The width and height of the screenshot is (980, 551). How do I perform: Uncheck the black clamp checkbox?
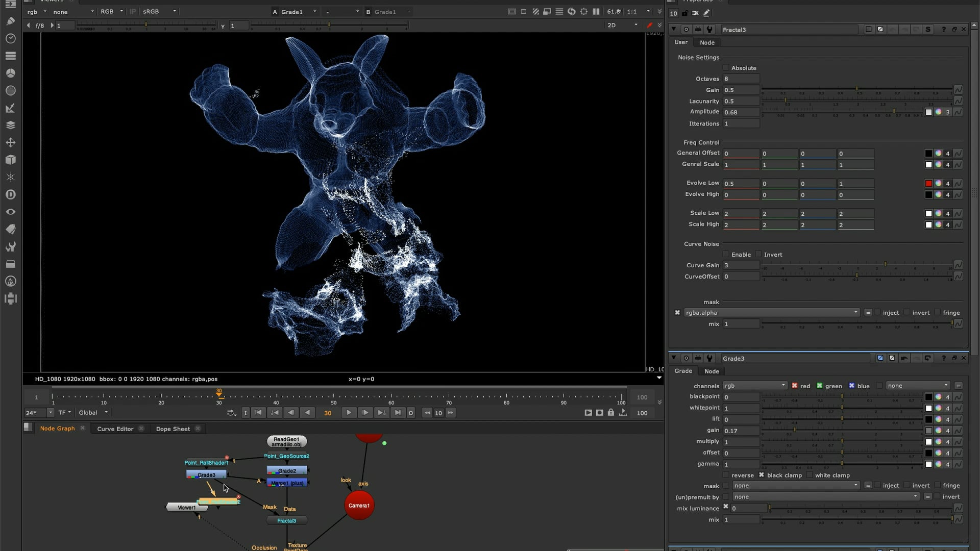(762, 475)
